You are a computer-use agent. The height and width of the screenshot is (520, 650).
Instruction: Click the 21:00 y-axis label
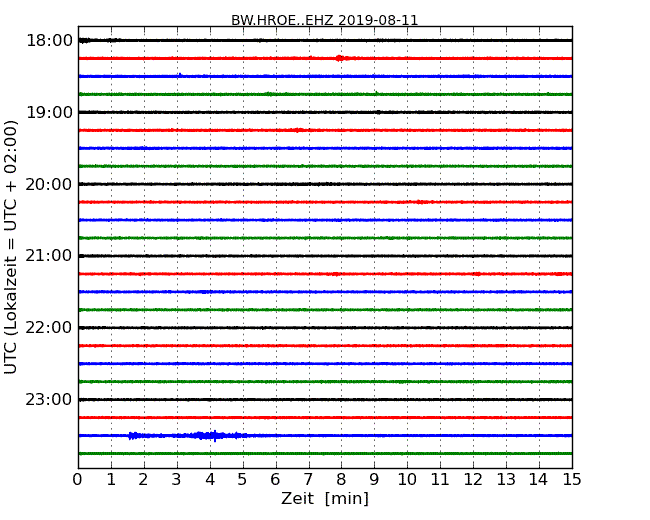[x=49, y=256]
